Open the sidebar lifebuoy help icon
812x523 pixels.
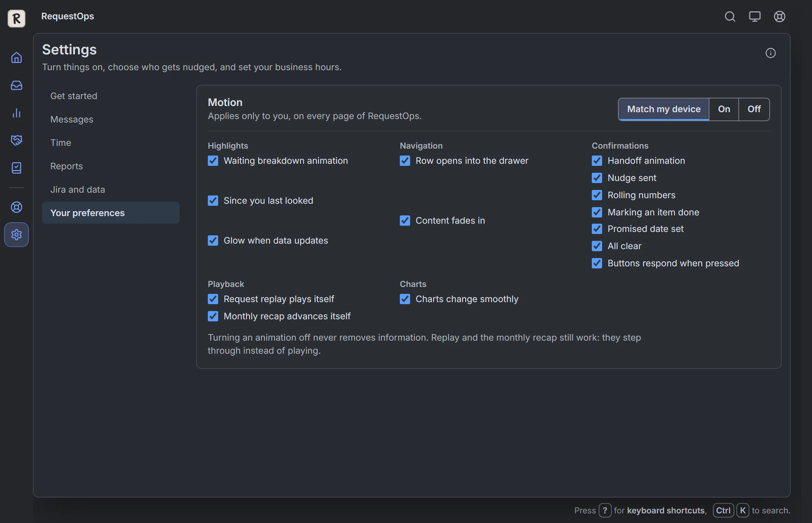click(x=17, y=207)
